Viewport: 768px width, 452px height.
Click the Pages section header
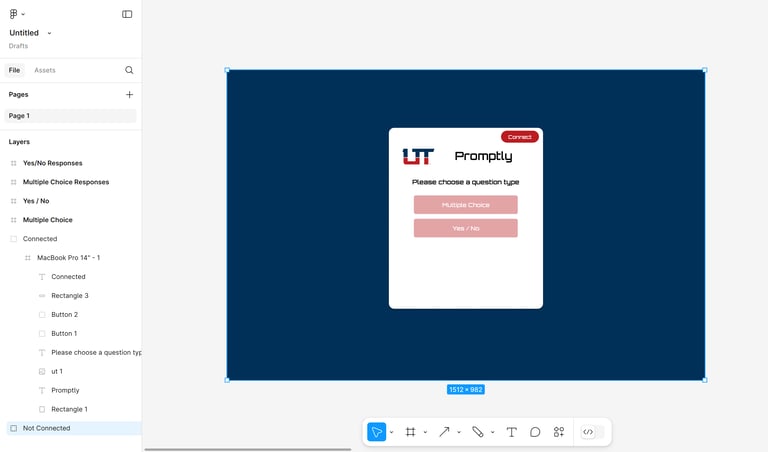19,95
